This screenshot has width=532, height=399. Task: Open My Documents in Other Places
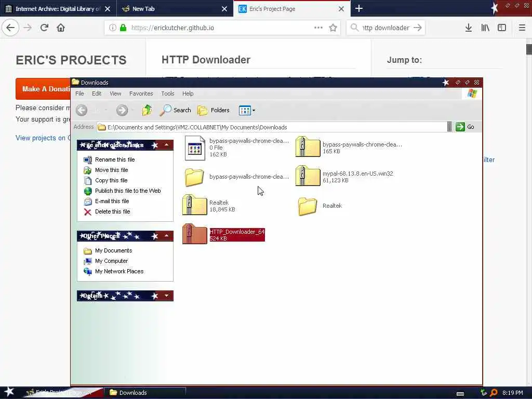click(x=114, y=250)
